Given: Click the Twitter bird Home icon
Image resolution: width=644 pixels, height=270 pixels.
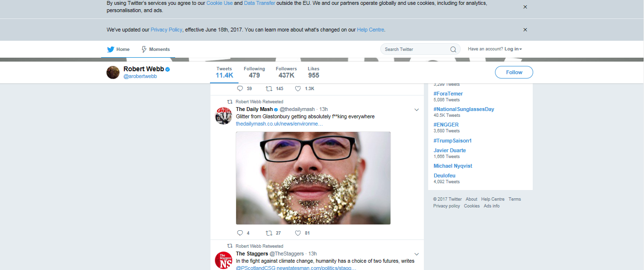Looking at the screenshot, I should point(110,49).
